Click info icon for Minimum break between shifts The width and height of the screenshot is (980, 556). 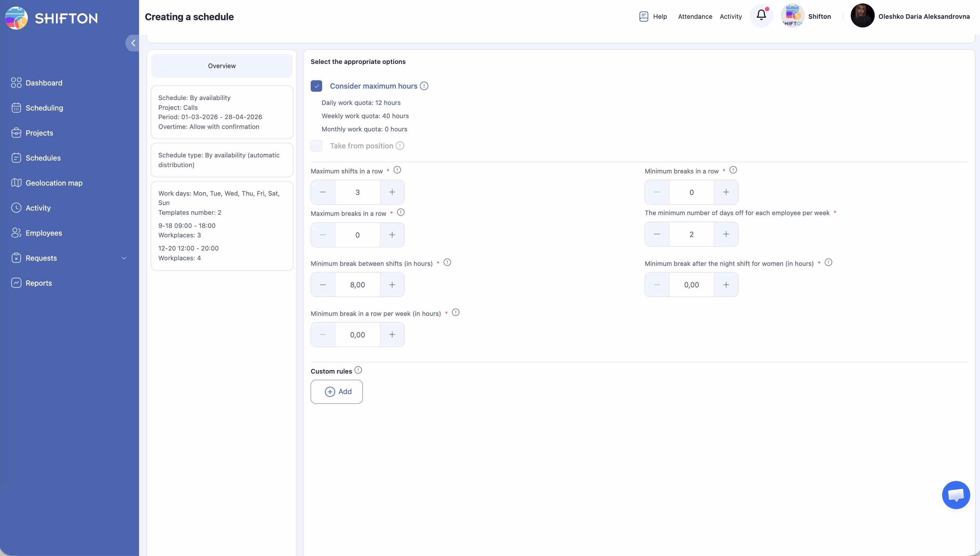(448, 262)
